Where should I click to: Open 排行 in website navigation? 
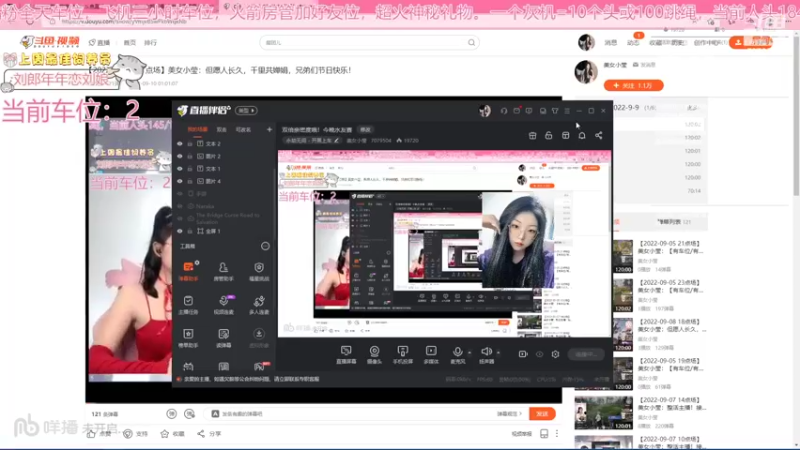pyautogui.click(x=151, y=43)
